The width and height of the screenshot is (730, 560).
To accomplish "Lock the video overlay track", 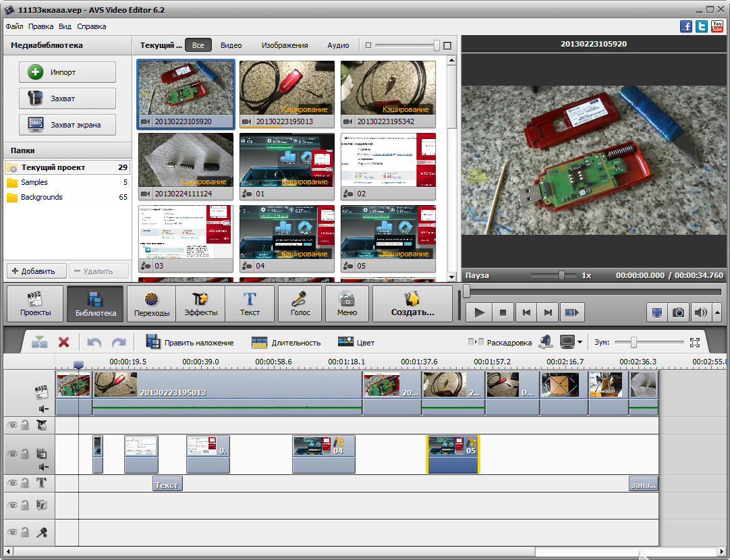I will [25, 454].
